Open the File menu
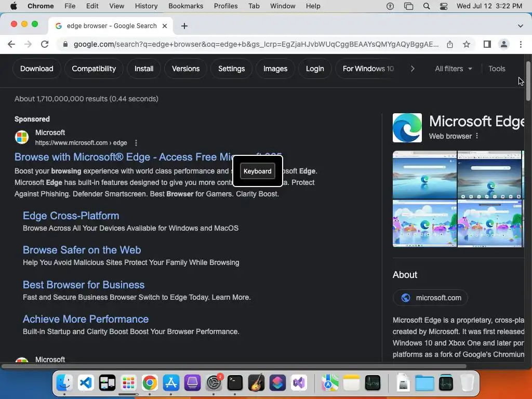The image size is (532, 399). click(70, 6)
